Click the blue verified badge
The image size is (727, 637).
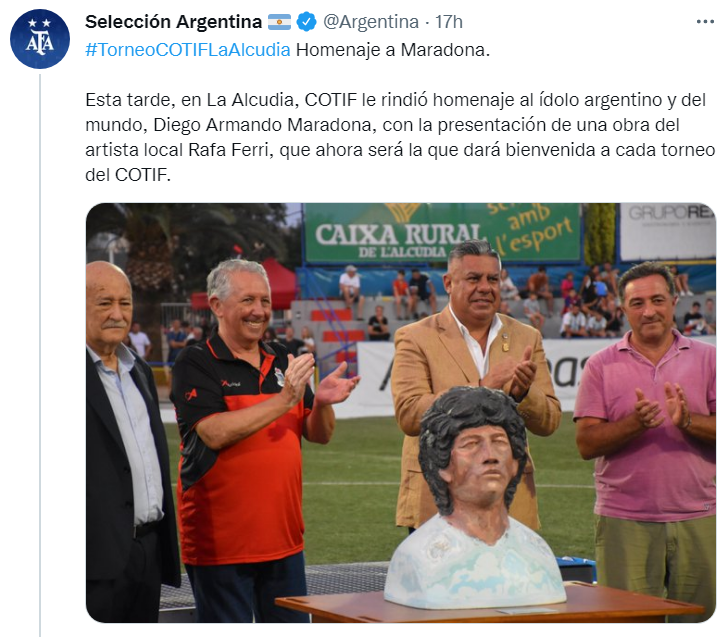click(306, 22)
